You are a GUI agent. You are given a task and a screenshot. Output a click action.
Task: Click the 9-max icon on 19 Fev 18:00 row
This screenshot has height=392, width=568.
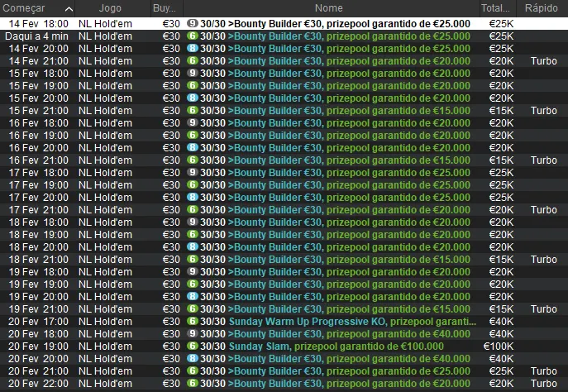tap(193, 272)
